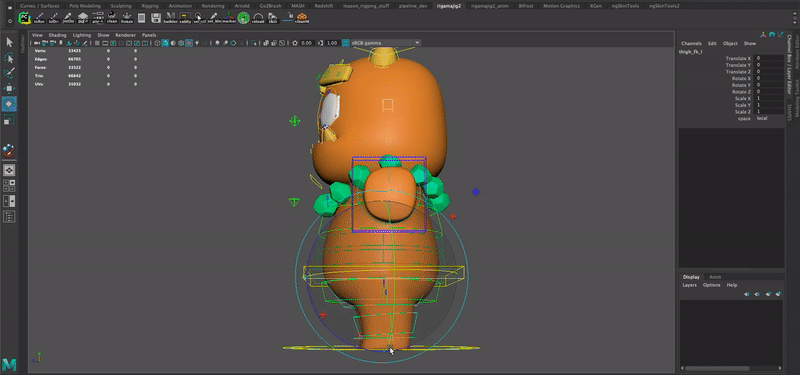Click the jntOri shelf button

pos(68,18)
